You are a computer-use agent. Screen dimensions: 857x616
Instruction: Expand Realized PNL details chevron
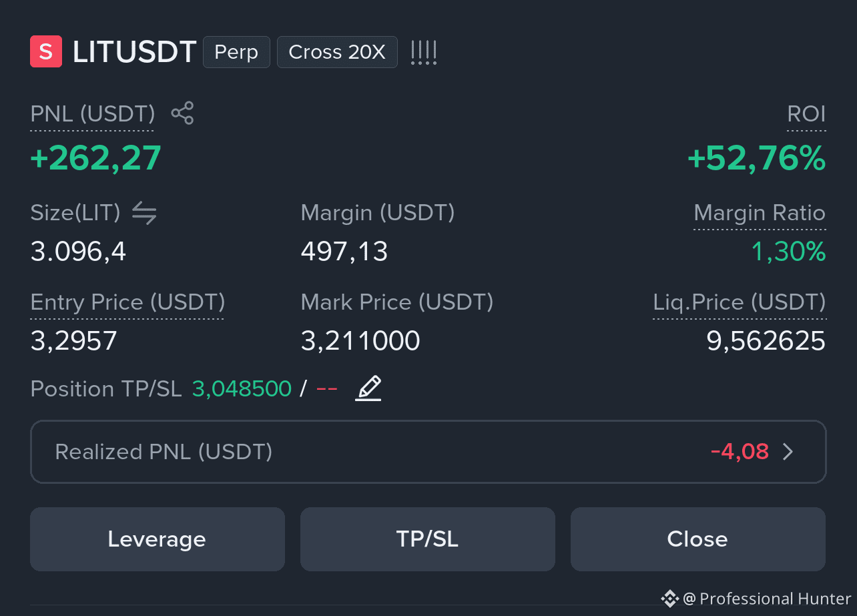(788, 452)
